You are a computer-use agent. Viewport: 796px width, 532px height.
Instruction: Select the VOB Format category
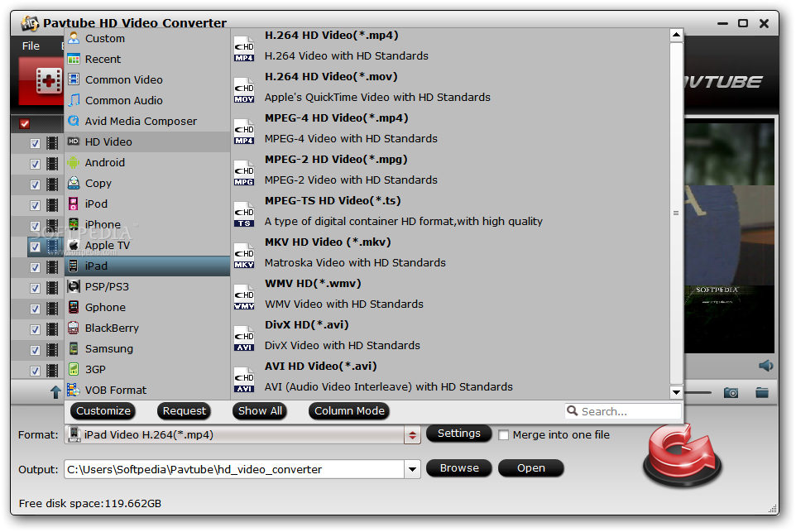click(x=147, y=390)
